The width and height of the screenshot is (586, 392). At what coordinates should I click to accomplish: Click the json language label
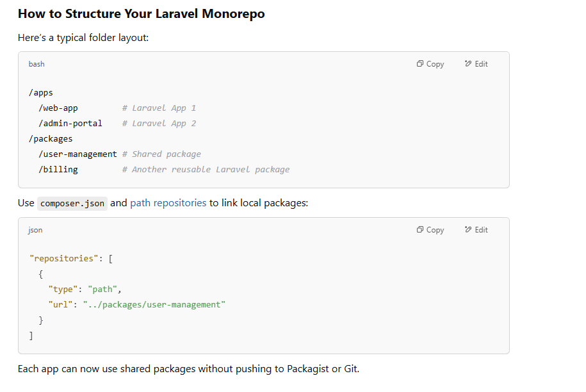pyautogui.click(x=35, y=230)
